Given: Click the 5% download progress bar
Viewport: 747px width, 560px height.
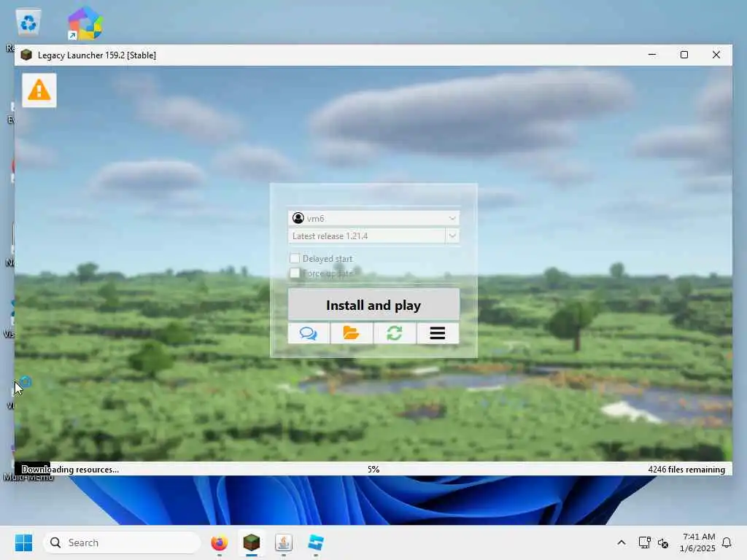Looking at the screenshot, I should click(x=373, y=469).
